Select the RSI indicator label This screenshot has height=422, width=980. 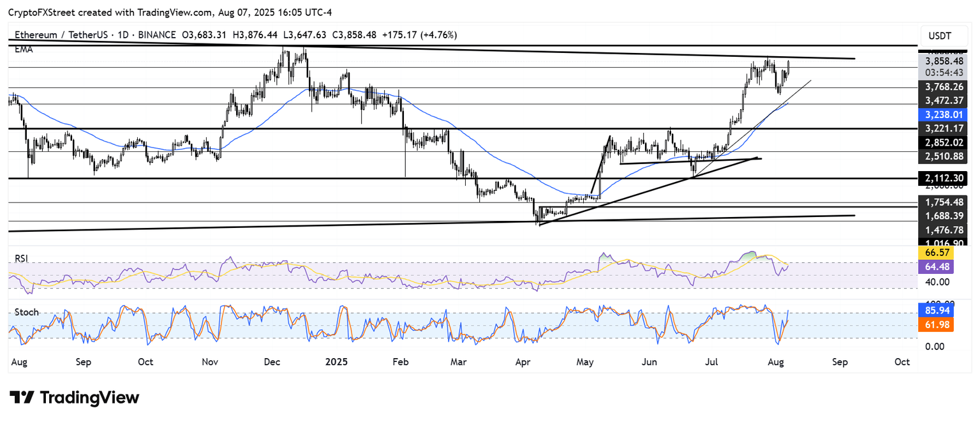22,259
